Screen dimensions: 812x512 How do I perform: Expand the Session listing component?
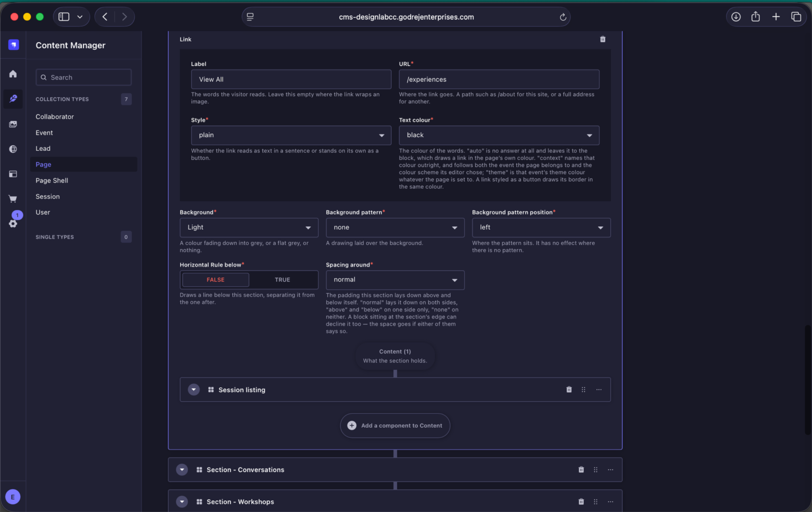(194, 389)
